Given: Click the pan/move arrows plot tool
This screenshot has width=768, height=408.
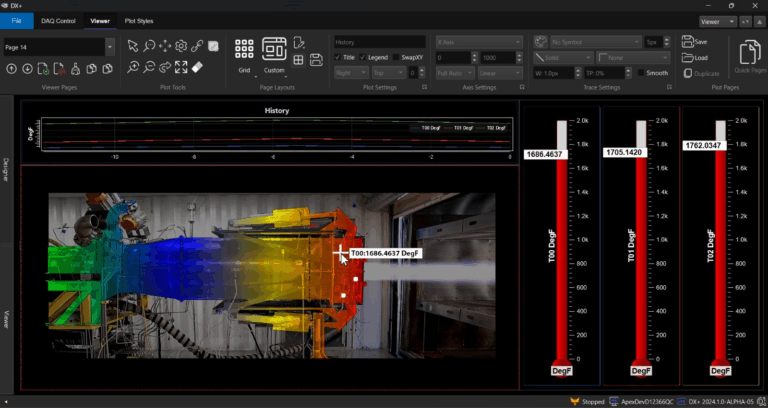Looking at the screenshot, I should tap(165, 46).
